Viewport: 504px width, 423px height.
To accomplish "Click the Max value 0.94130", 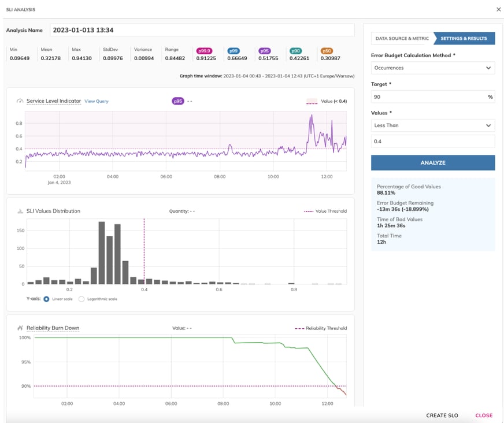I will coord(81,58).
